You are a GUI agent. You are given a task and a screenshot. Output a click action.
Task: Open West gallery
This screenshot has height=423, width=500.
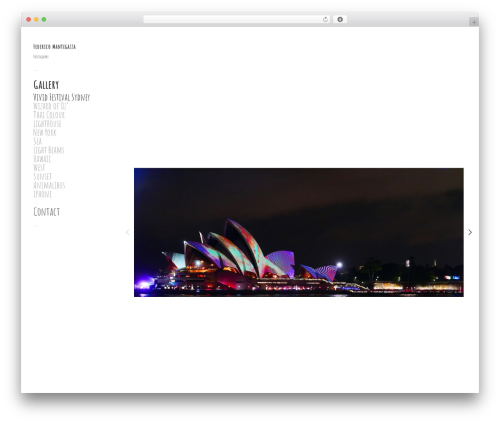click(39, 167)
